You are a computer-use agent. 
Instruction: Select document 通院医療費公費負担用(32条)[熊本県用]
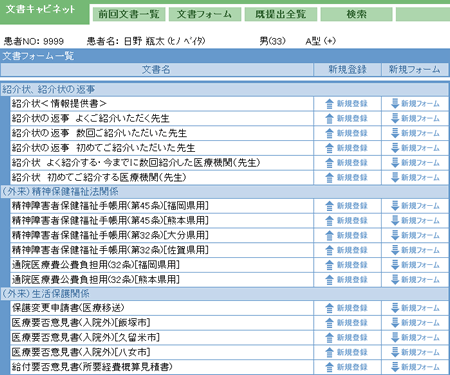(96, 279)
